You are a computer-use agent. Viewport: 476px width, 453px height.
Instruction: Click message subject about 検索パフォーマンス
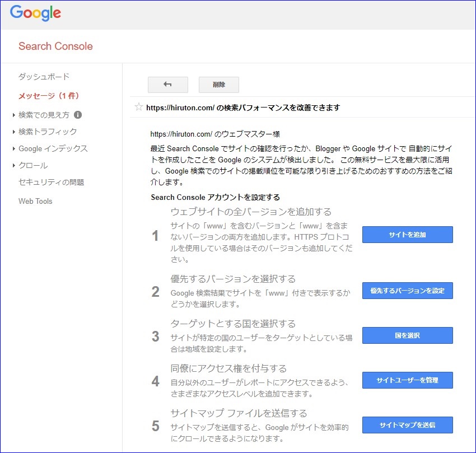tap(243, 108)
